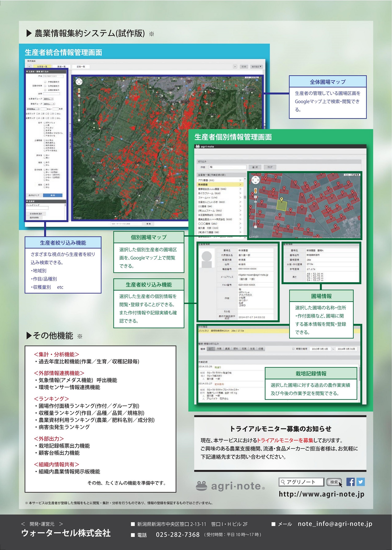
Task: Click the producer avatar placeholder image
Action: coord(207,259)
